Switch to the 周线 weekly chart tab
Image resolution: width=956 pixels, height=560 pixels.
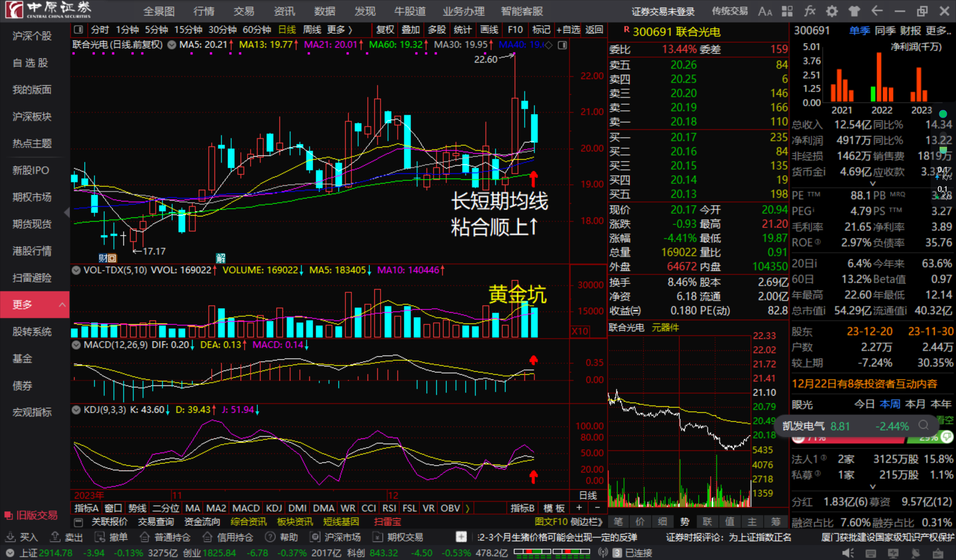(x=312, y=30)
